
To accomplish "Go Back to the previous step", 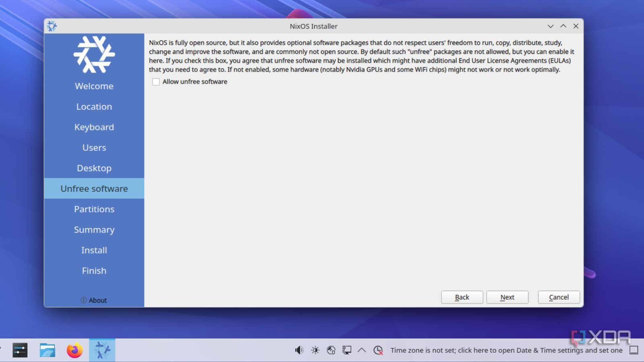I will click(462, 297).
